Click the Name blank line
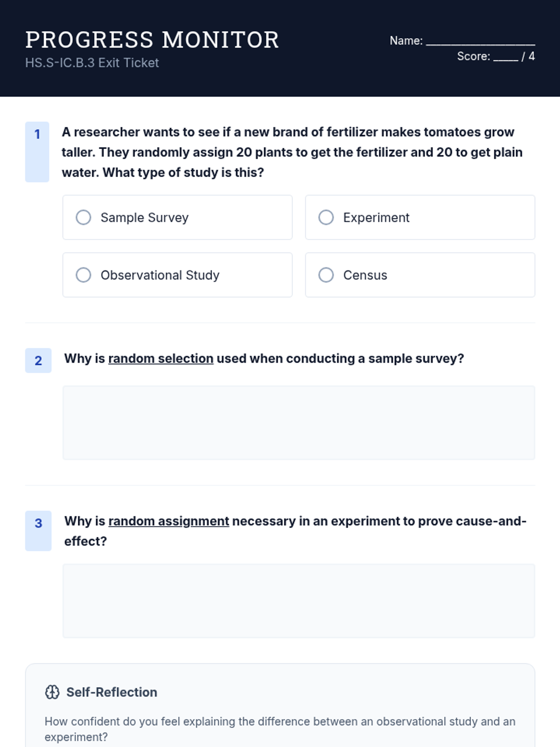Viewport: 560px width, 747px height. [x=480, y=42]
